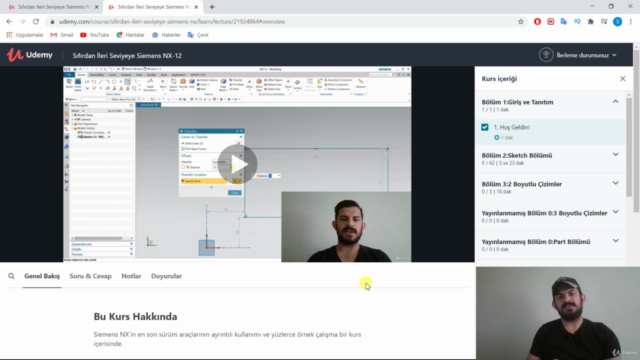The height and width of the screenshot is (360, 640).
Task: Click the course title Sıfırdan İleri Seviyeye Siemens NX-12
Action: pos(127,56)
